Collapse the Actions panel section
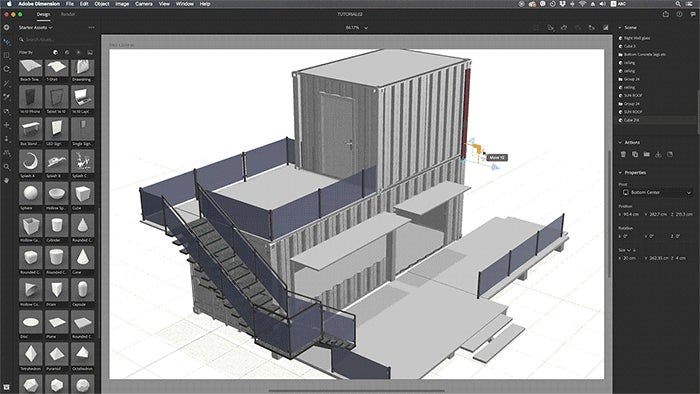700x394 pixels. [620, 142]
